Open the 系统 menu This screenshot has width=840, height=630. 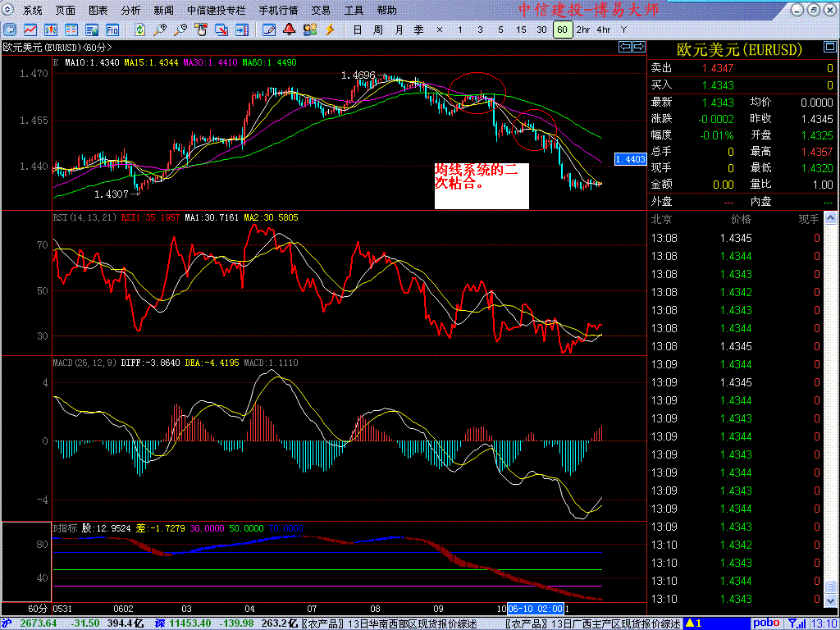[32, 10]
